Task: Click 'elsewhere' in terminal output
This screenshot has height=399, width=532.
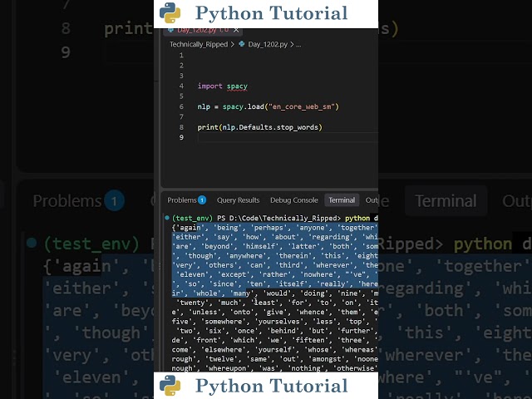Action: pyautogui.click(x=225, y=349)
